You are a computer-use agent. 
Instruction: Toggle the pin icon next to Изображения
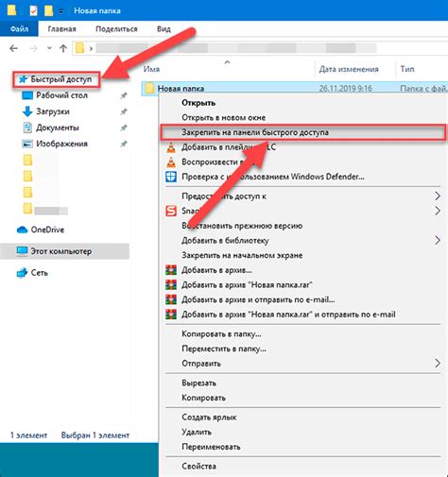124,144
